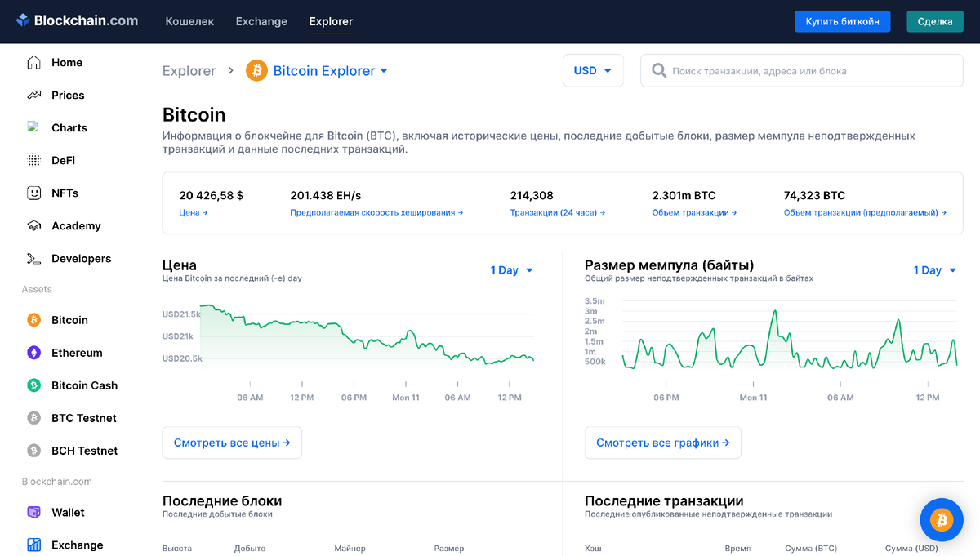This screenshot has height=556, width=980.
Task: Click the gray BTC Testnet icon
Action: pos(33,418)
